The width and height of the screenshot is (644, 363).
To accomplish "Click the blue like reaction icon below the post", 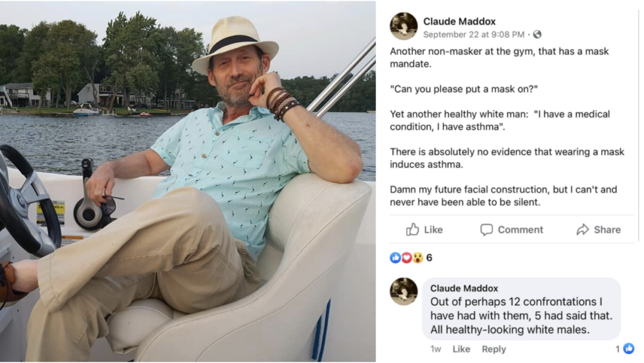I will pos(395,257).
